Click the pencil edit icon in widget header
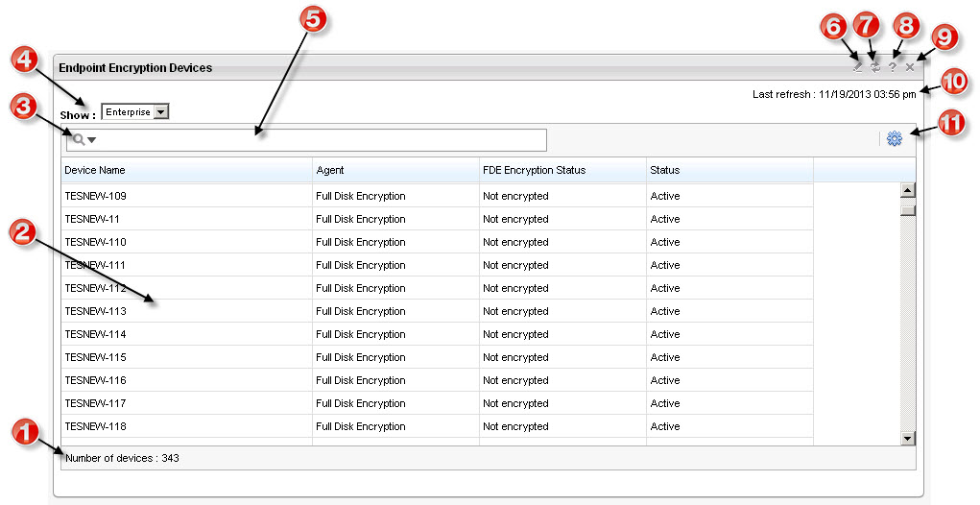The width and height of the screenshot is (980, 505). 858,67
